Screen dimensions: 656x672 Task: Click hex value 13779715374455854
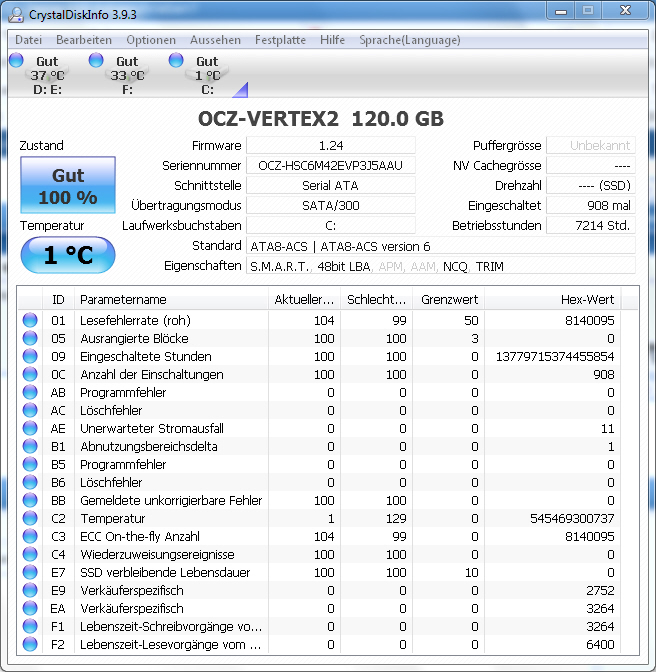555,357
